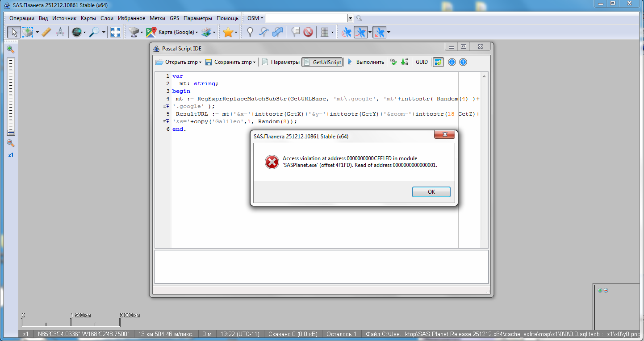Click the add polygon icon
Screen dimensions: 644x341
(278, 32)
